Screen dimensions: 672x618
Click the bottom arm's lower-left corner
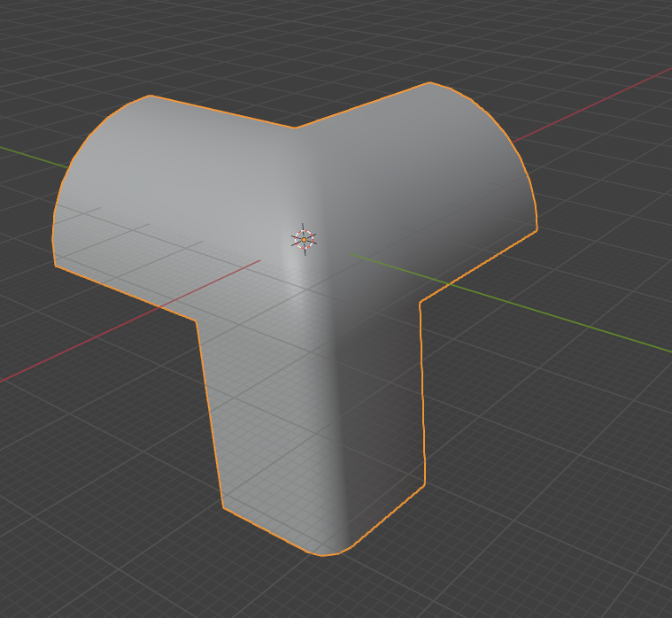point(223,508)
